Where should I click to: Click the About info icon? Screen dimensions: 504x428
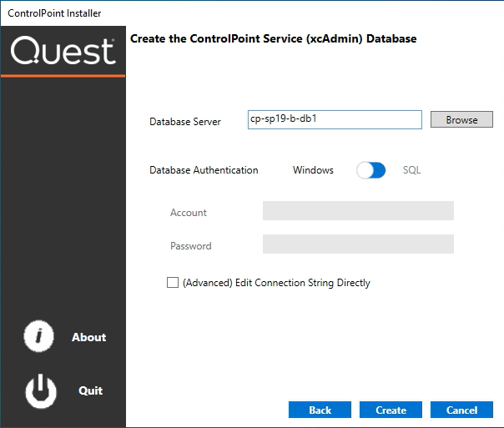(39, 337)
